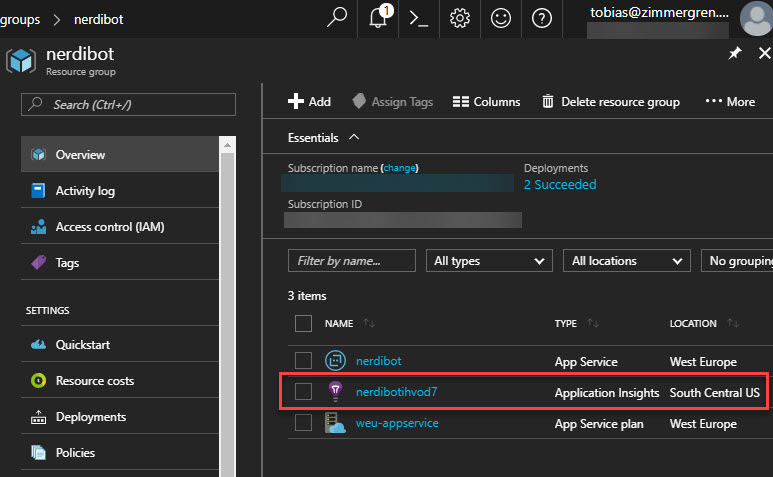Screen dimensions: 773x477
Task: Open Access control (IAM) menu item
Action: tap(120, 227)
